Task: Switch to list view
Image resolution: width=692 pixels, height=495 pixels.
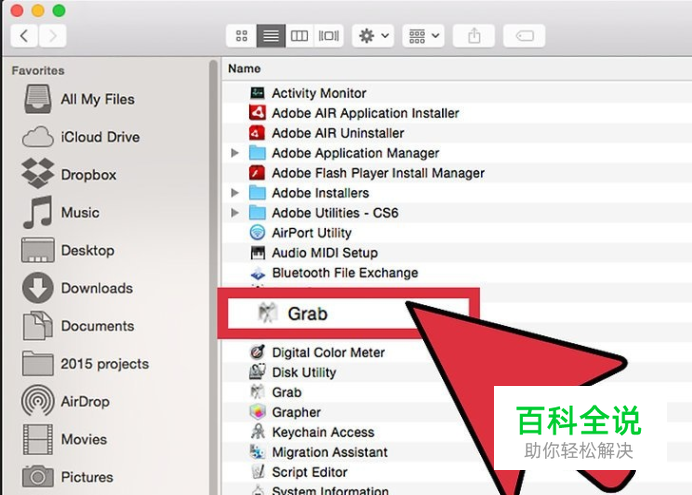Action: click(271, 36)
